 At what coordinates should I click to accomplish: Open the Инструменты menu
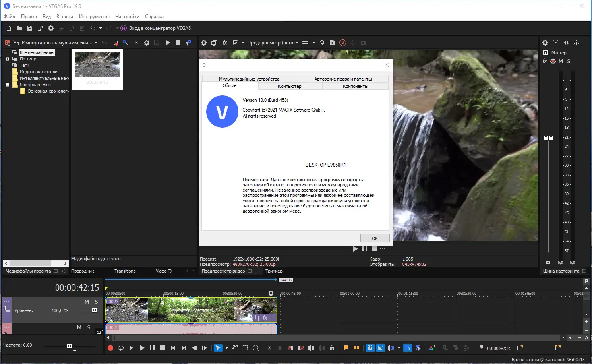pos(94,17)
